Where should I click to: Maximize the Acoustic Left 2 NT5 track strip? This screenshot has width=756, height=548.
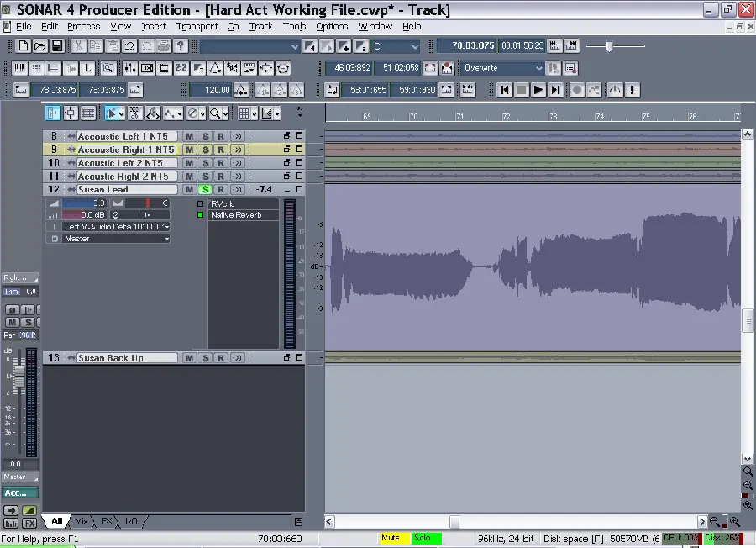299,162
